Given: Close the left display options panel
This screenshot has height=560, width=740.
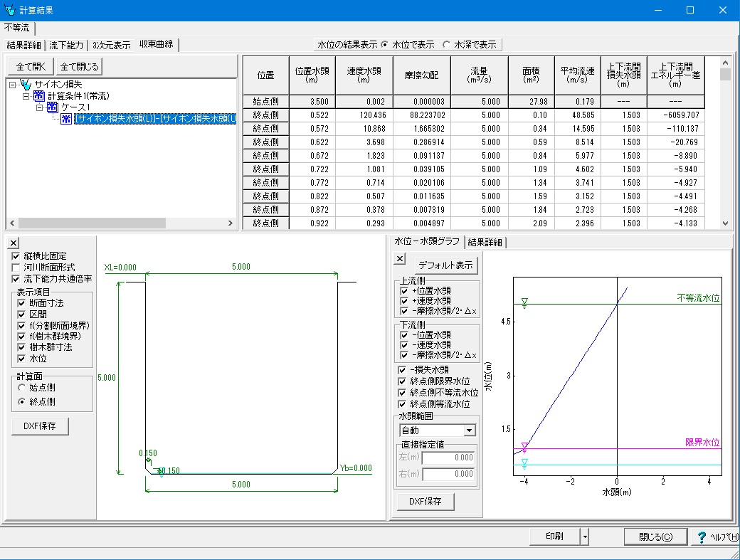Looking at the screenshot, I should (14, 243).
